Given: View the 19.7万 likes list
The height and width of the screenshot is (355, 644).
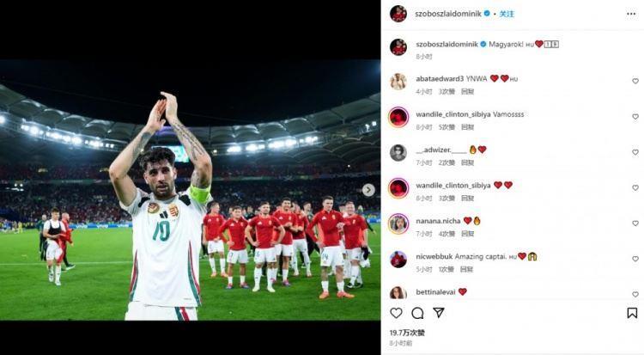Looking at the screenshot, I should [x=407, y=333].
